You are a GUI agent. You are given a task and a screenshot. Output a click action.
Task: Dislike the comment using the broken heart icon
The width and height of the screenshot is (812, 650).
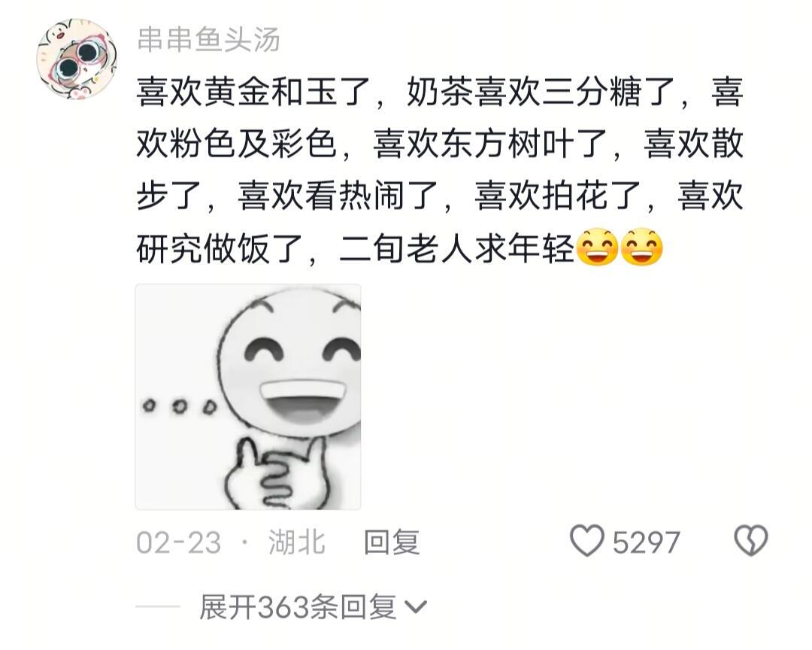coord(751,541)
